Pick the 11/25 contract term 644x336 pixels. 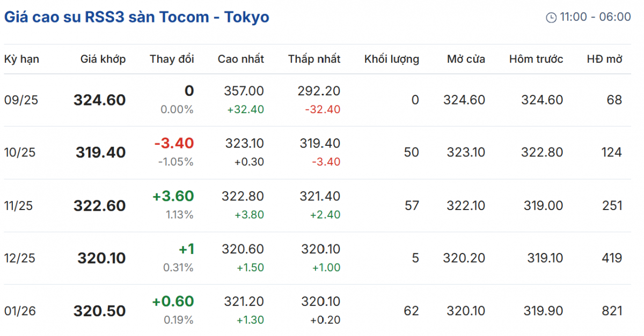tap(20, 206)
